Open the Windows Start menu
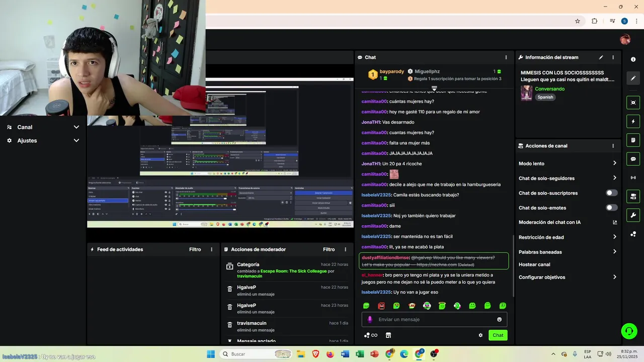 [210, 354]
